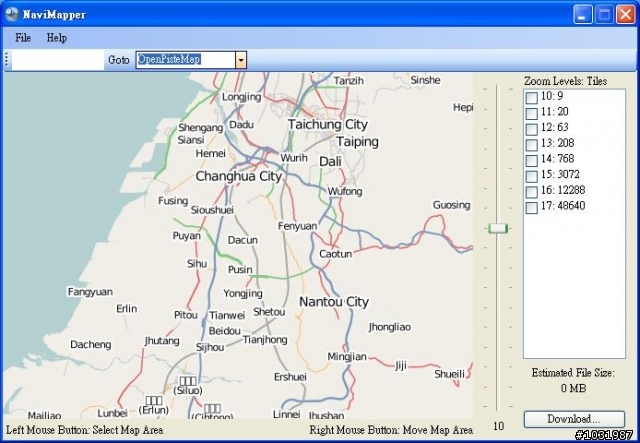The width and height of the screenshot is (640, 443).
Task: Click the Zoom Levels: Tiles heading
Action: click(565, 81)
